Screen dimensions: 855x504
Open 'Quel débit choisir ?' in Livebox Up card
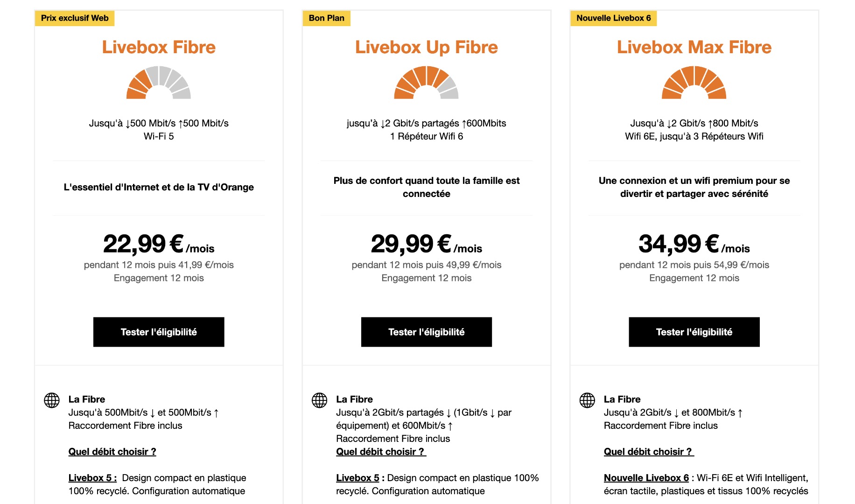click(381, 452)
